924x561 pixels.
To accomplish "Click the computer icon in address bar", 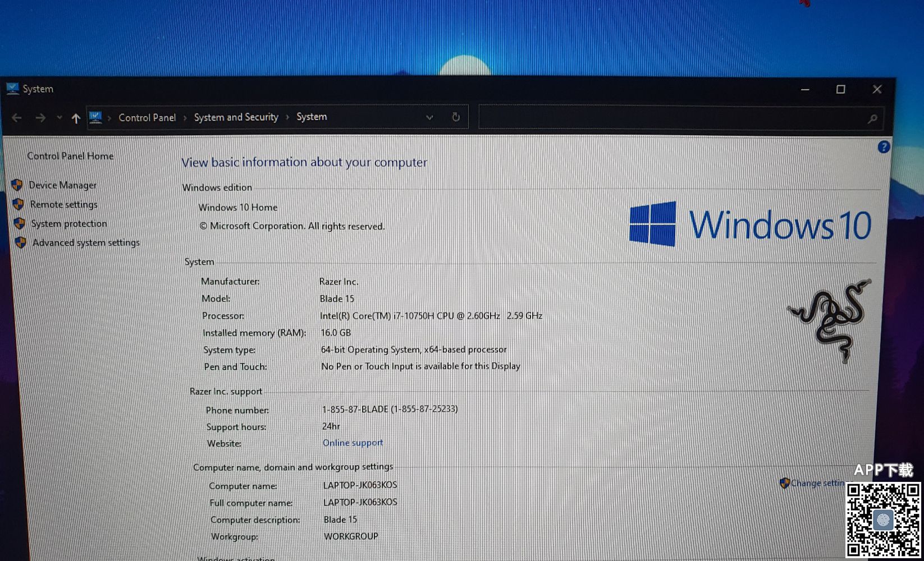I will click(95, 117).
